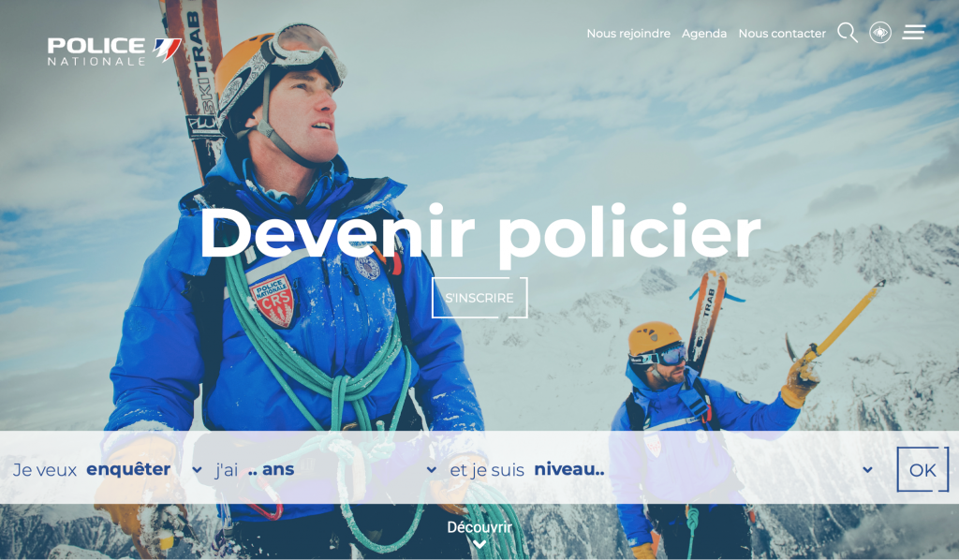Confirm the form with the OK button
The image size is (959, 560).
(922, 469)
